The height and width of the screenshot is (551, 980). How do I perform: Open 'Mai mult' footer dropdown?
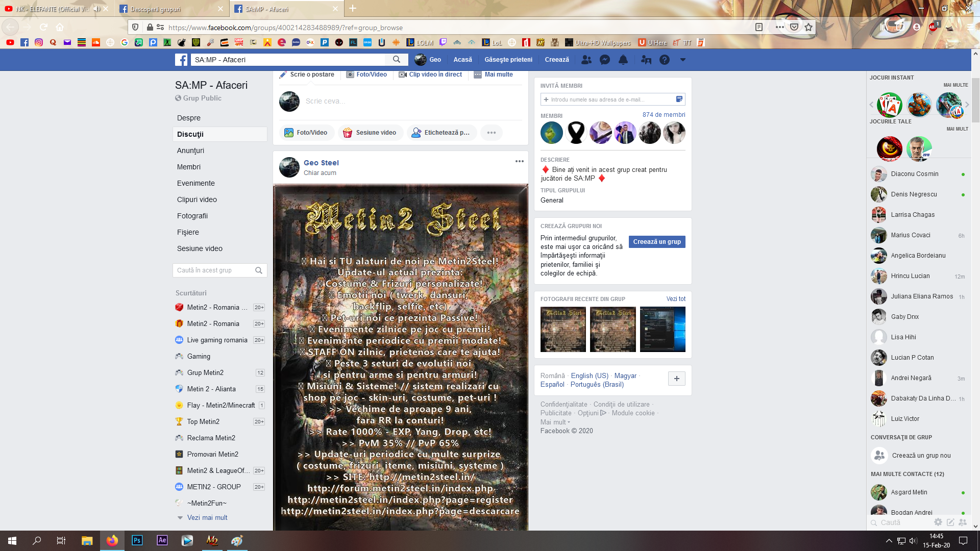555,422
